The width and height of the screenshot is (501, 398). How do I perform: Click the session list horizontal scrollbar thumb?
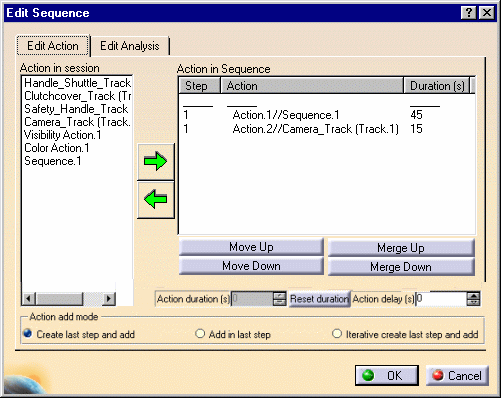click(x=59, y=299)
